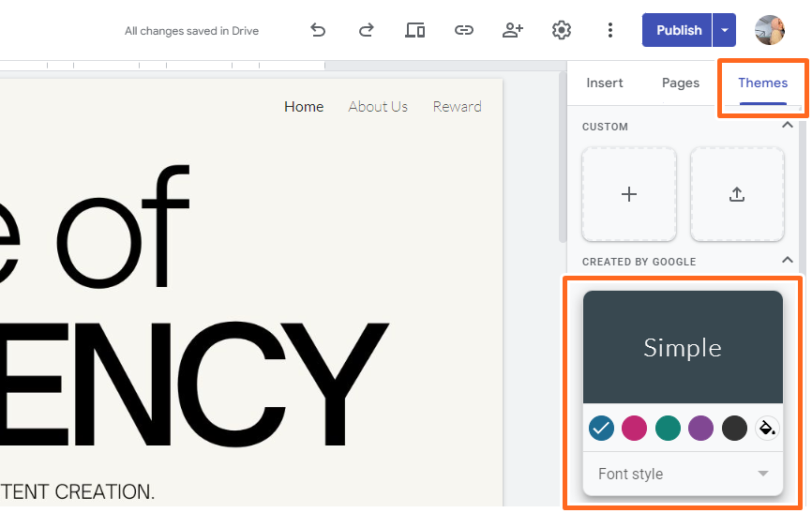Image resolution: width=812 pixels, height=513 pixels.
Task: Click the import theme upload icon
Action: (737, 194)
